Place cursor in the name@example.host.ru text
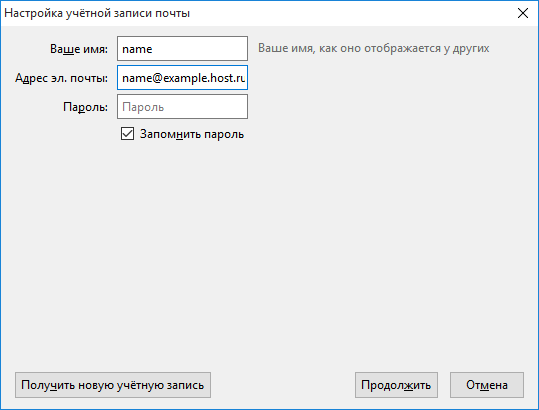Viewport: 539px width, 410px height. (183, 78)
